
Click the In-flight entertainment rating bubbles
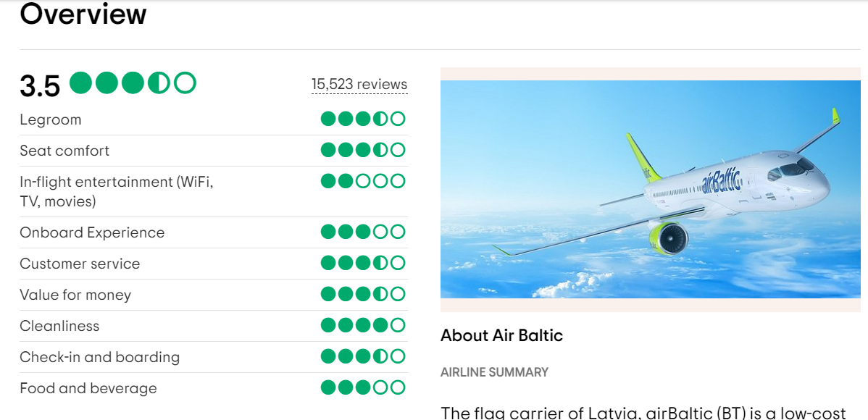click(363, 181)
